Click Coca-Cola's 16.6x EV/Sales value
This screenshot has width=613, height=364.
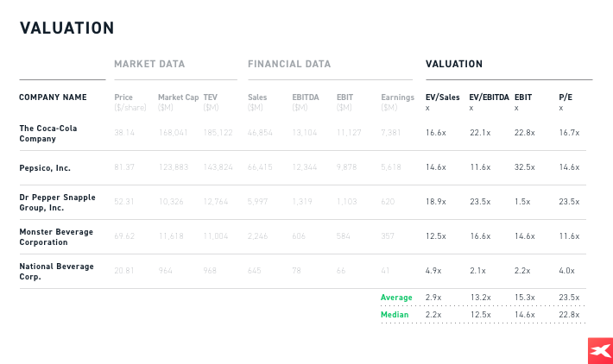(x=435, y=133)
